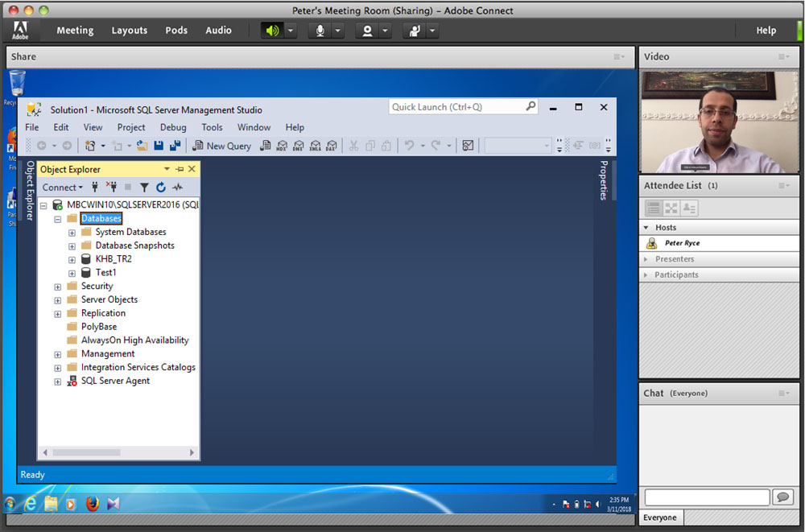Open the microphone options dropdown arrow
The image size is (805, 532).
[x=338, y=31]
